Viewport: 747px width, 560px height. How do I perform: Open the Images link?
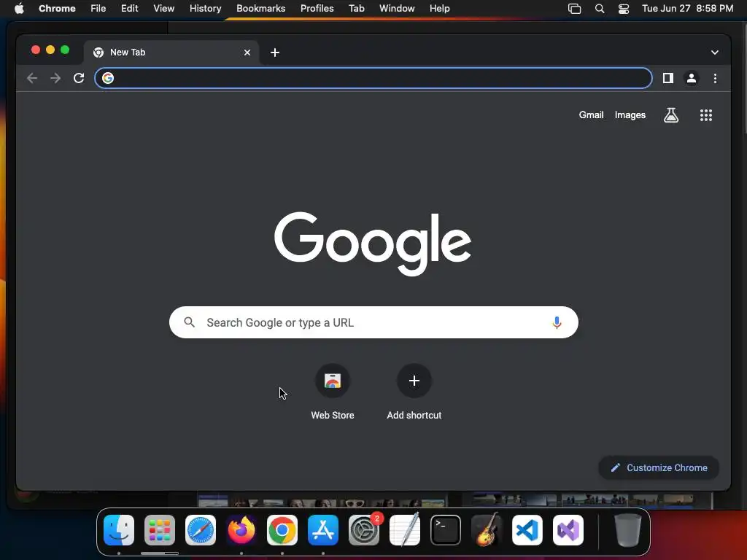pos(630,114)
